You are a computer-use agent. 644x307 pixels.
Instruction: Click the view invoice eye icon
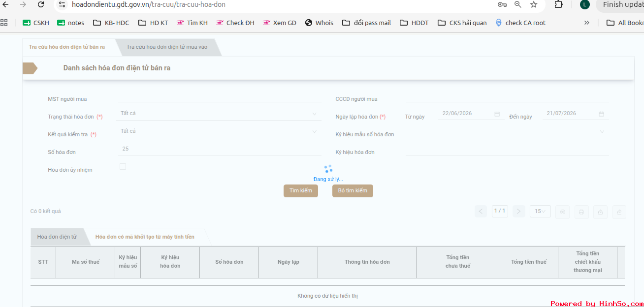pyautogui.click(x=562, y=212)
